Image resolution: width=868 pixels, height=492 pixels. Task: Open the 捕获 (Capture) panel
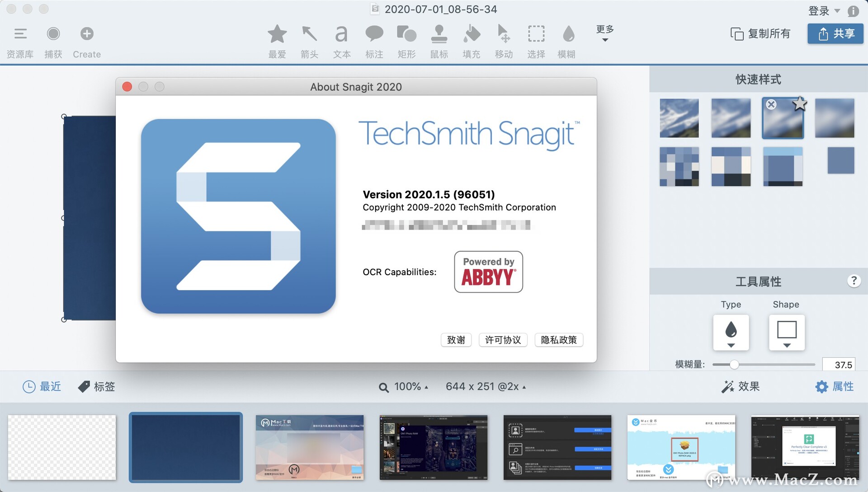(x=53, y=41)
